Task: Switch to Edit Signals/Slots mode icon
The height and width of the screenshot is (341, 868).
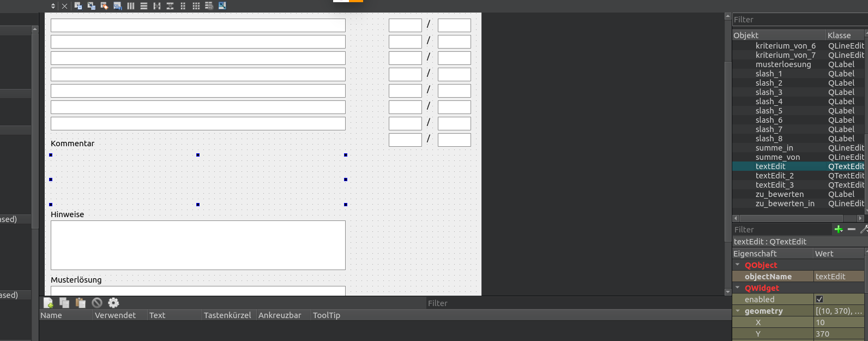Action: pyautogui.click(x=91, y=6)
